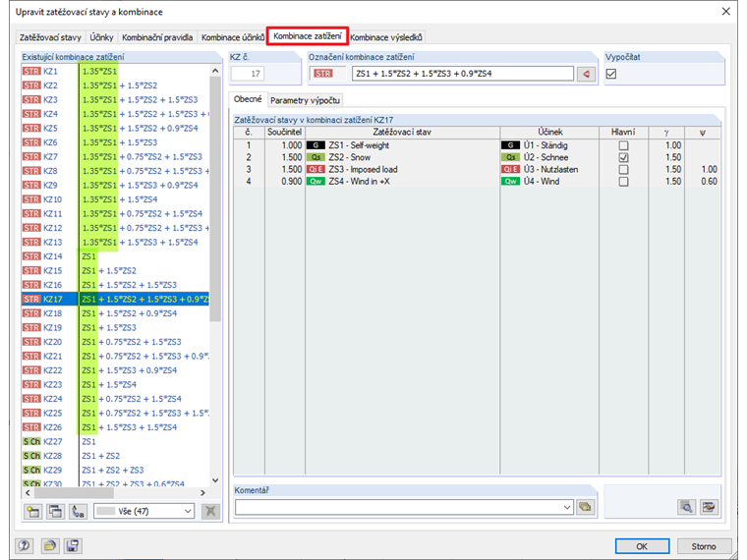Switch to Kombinace účinků tab
747x560 pixels.
click(233, 37)
